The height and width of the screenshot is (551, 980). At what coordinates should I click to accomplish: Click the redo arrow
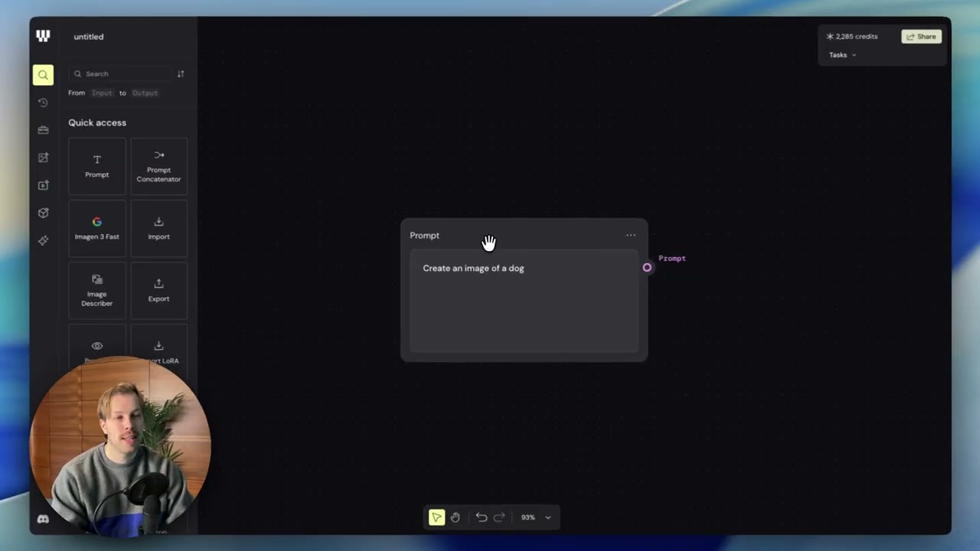coord(499,517)
